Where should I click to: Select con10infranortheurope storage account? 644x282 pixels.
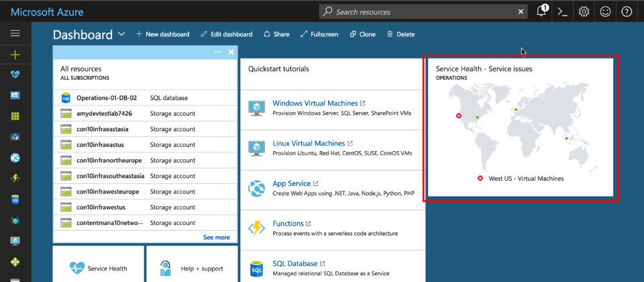click(x=145, y=160)
